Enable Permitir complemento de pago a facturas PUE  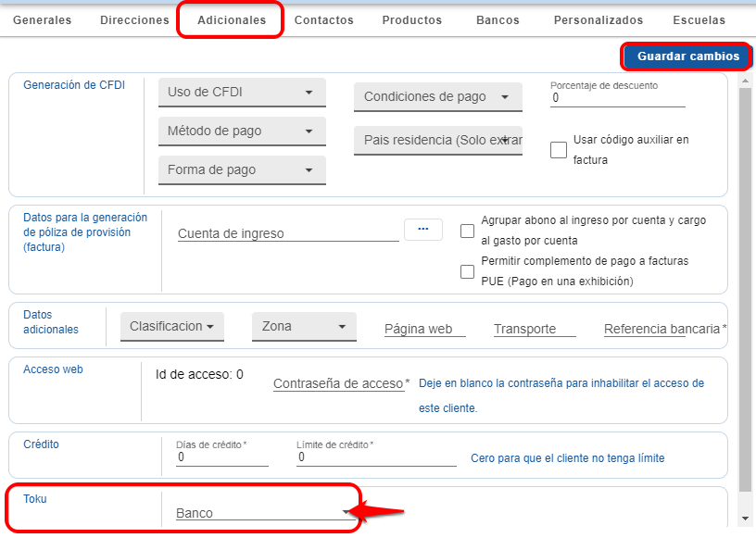468,271
